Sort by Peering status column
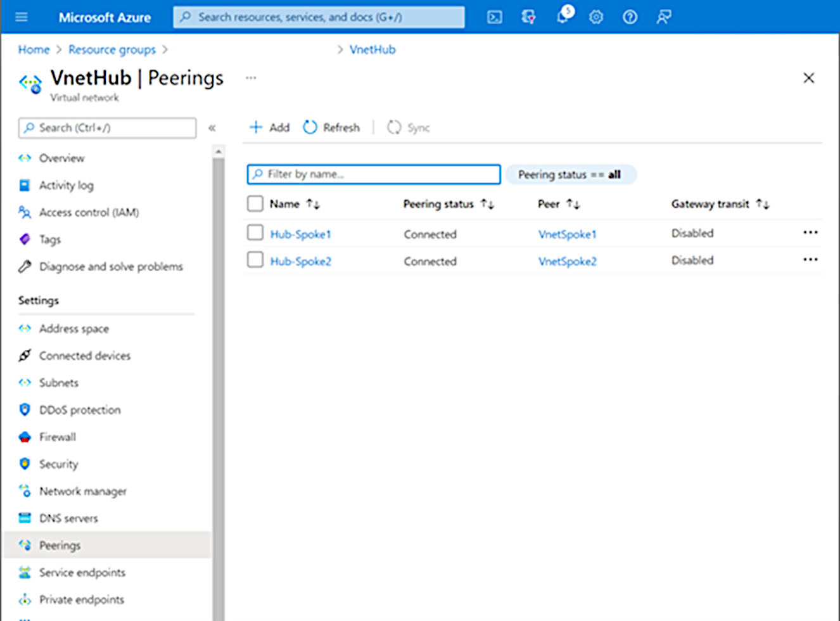Screen dimensions: 840x621 [x=449, y=204]
